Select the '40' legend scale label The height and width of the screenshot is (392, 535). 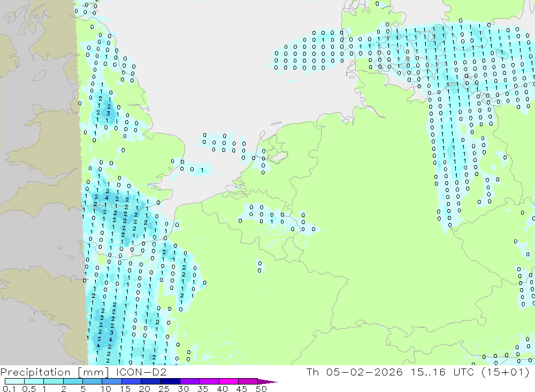click(222, 389)
